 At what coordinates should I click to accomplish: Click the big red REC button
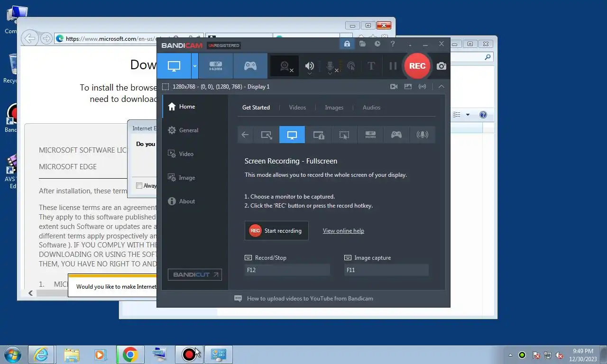tap(417, 66)
